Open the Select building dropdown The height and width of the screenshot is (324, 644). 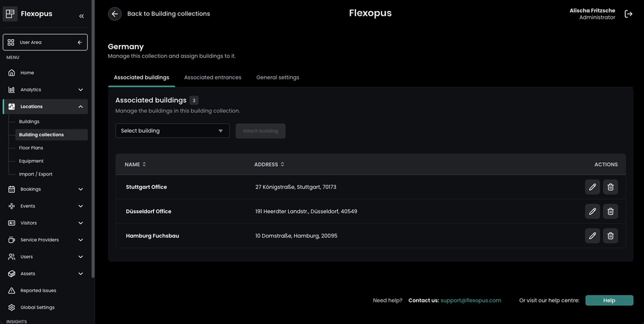coord(172,131)
